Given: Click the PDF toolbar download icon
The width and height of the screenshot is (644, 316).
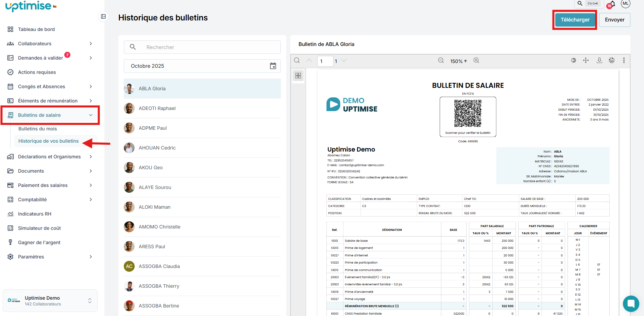Looking at the screenshot, I should pos(599,61).
